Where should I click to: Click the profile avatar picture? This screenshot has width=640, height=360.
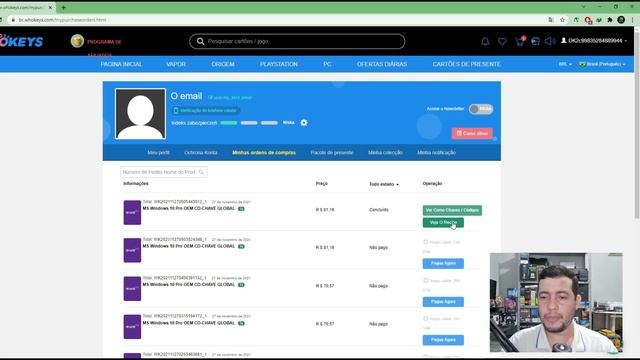(x=140, y=113)
